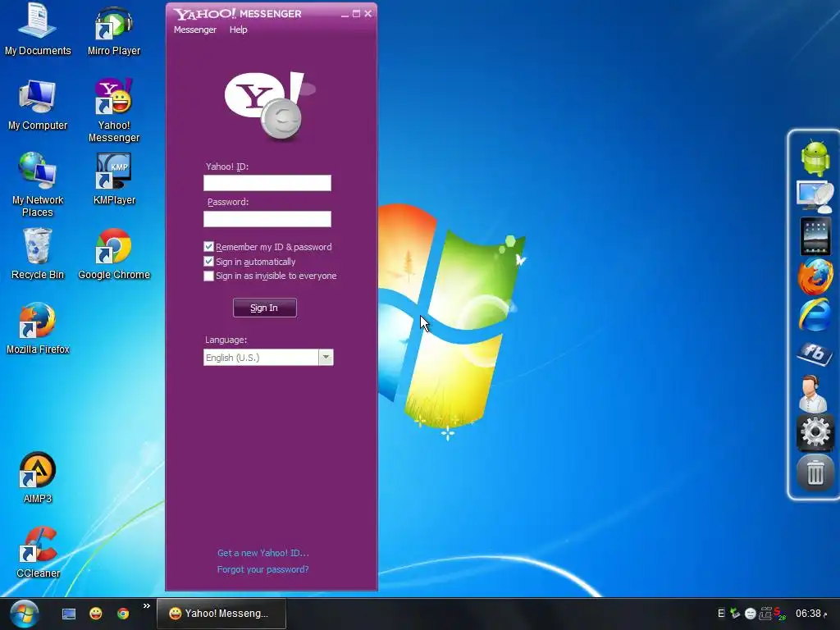Open the Recycle Bin desktop icon
Image resolution: width=840 pixels, height=630 pixels.
point(38,253)
